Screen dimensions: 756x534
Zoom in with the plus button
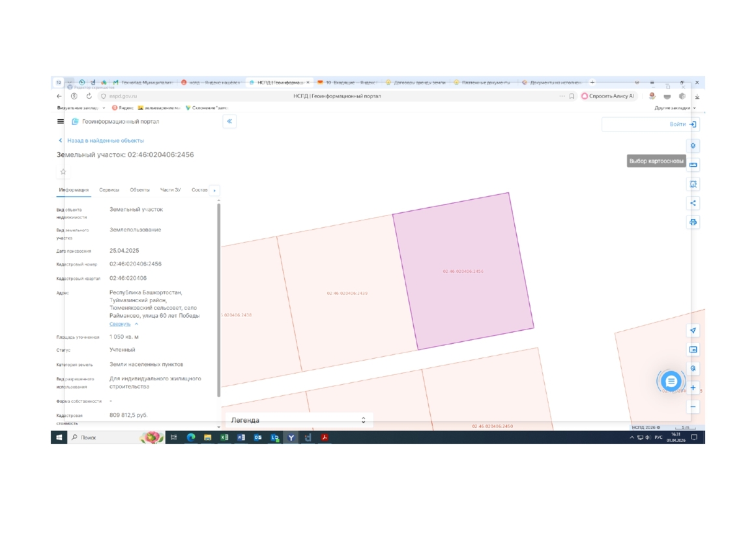point(693,388)
